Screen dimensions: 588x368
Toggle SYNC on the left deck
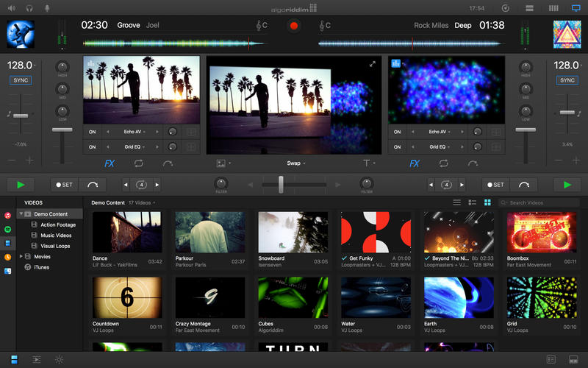click(x=21, y=80)
